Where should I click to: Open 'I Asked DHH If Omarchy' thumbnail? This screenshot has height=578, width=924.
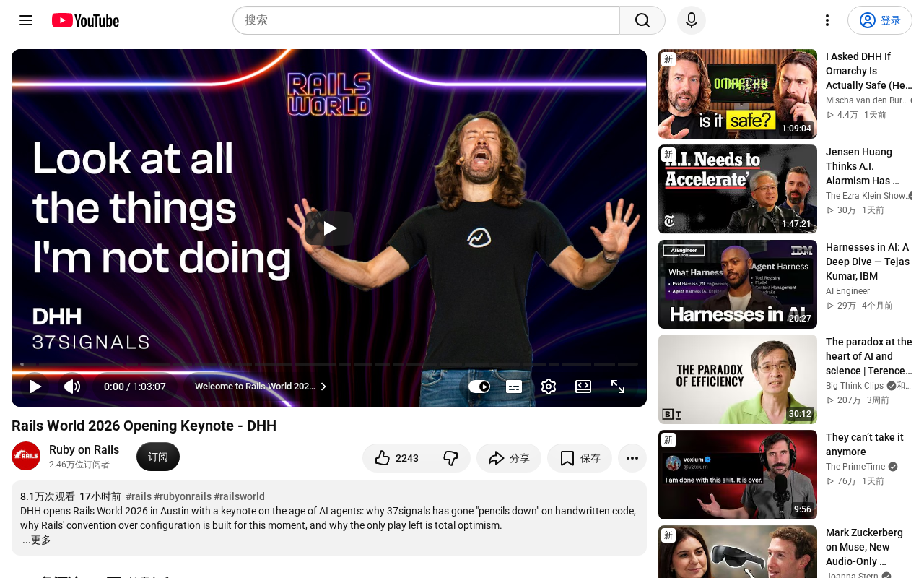tap(738, 94)
